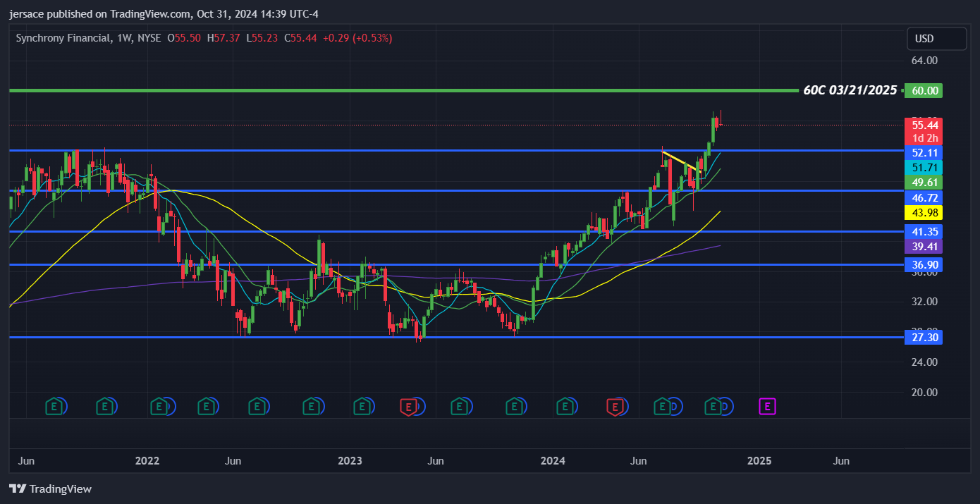This screenshot has width=980, height=504.
Task: Click the yellow 43.98 moving average label
Action: click(925, 212)
